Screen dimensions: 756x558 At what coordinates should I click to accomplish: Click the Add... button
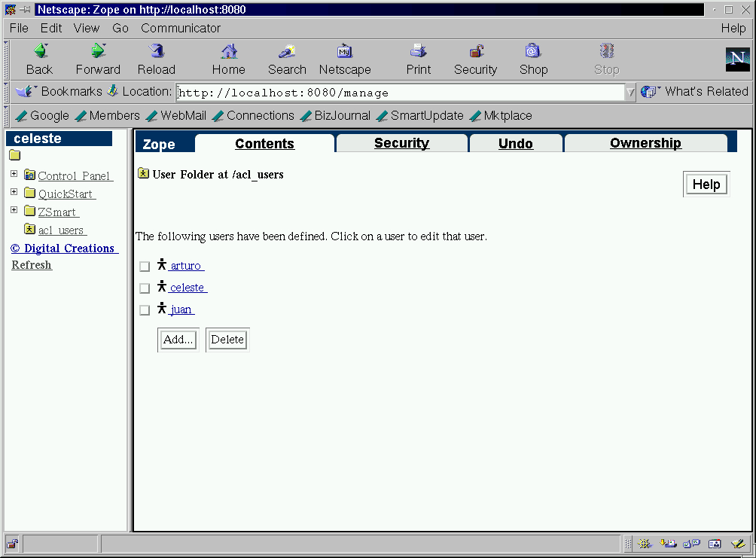click(178, 340)
